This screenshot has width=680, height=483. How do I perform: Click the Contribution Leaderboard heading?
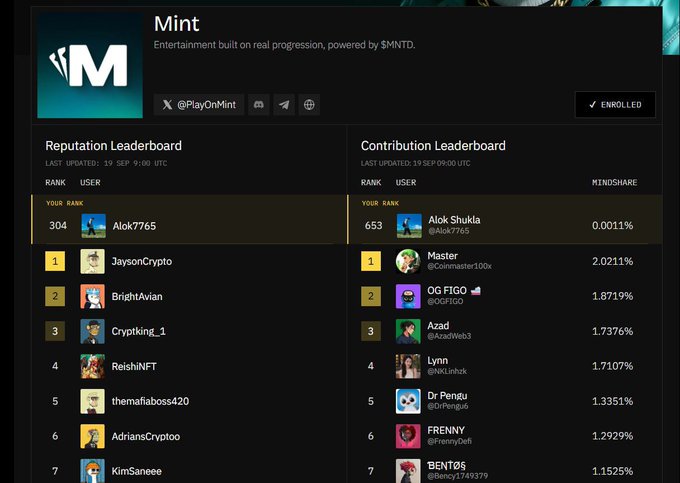click(x=433, y=146)
